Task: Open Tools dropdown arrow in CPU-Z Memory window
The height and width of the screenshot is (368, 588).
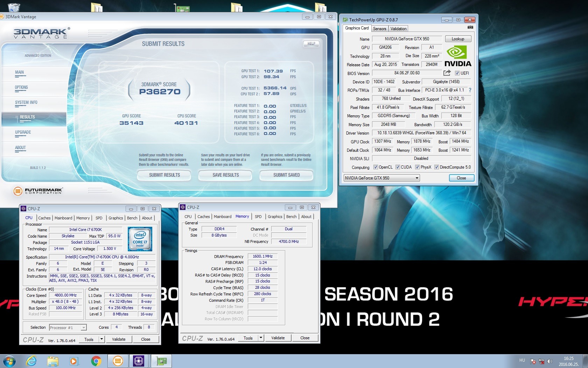Action: click(x=261, y=338)
